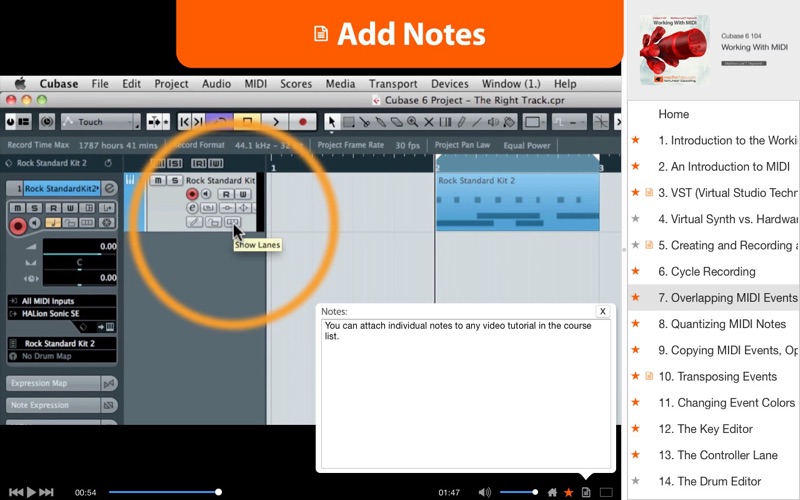
Task: Select the Rock Standard Kit 2 MIDI part
Action: 517,201
